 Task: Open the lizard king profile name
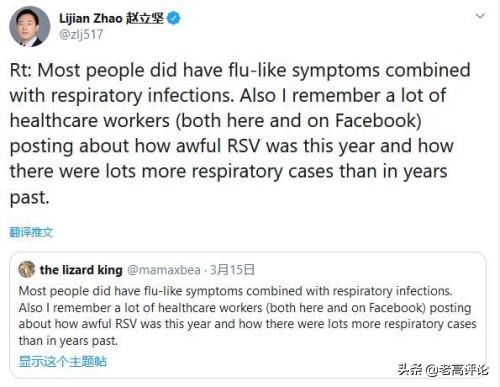pyautogui.click(x=81, y=270)
